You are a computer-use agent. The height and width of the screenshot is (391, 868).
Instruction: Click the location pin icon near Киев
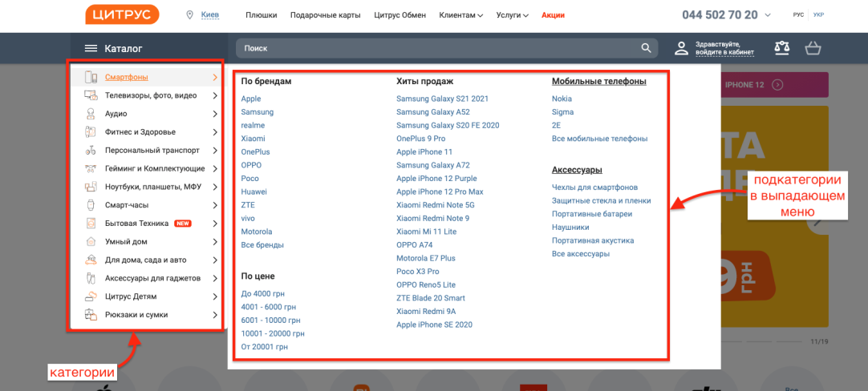pos(190,15)
